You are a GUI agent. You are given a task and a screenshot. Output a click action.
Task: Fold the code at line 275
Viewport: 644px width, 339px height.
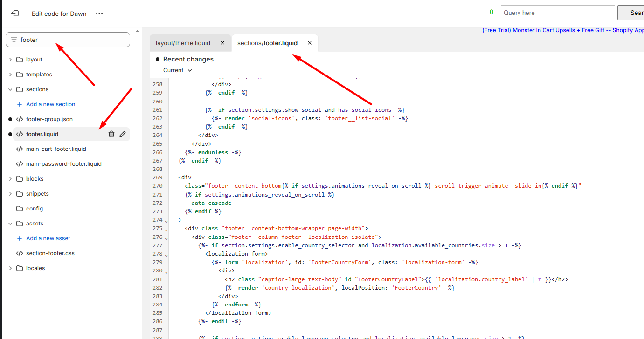166,230
